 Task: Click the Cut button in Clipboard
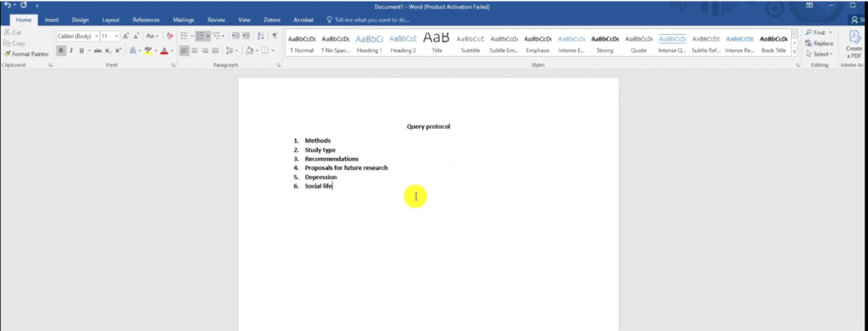[13, 33]
